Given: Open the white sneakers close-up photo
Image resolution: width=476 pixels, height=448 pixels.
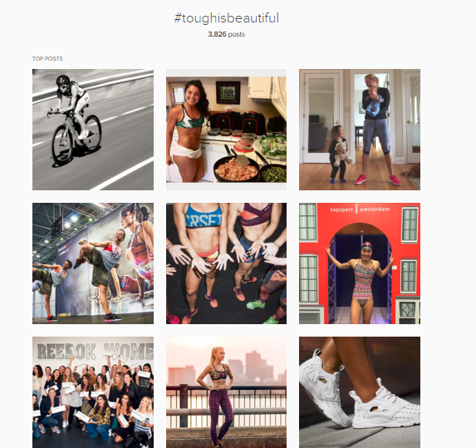Looking at the screenshot, I should coord(360,392).
